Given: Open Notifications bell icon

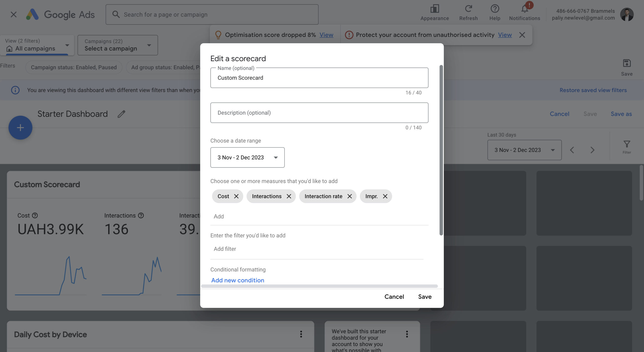Looking at the screenshot, I should click(x=525, y=9).
